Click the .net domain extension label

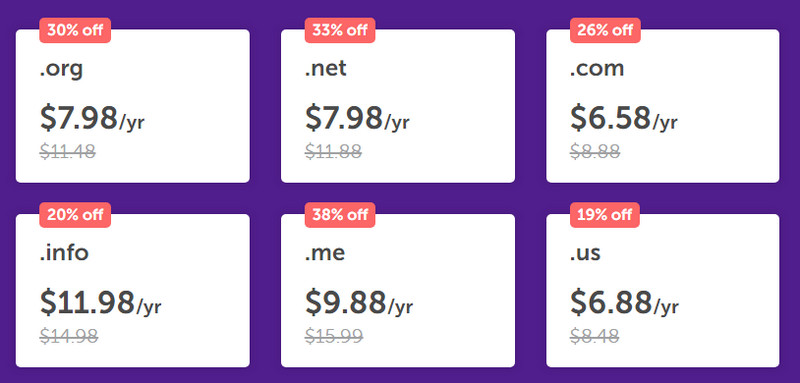click(326, 68)
